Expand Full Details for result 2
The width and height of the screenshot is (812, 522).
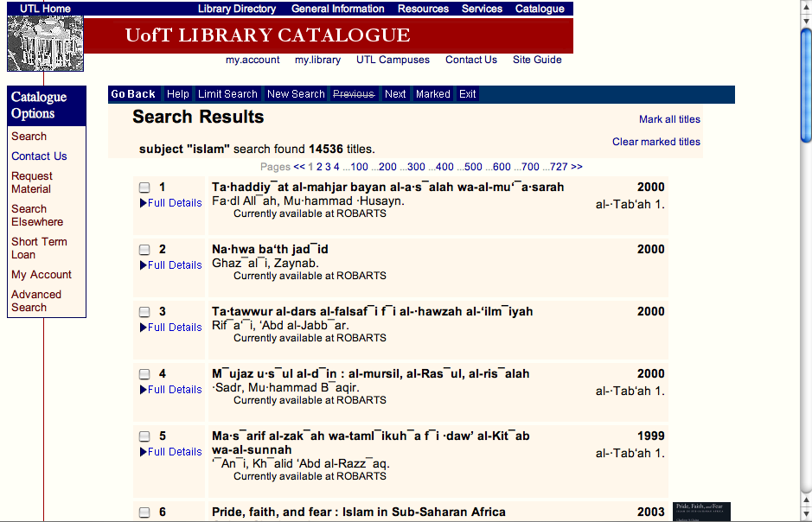[x=171, y=264]
